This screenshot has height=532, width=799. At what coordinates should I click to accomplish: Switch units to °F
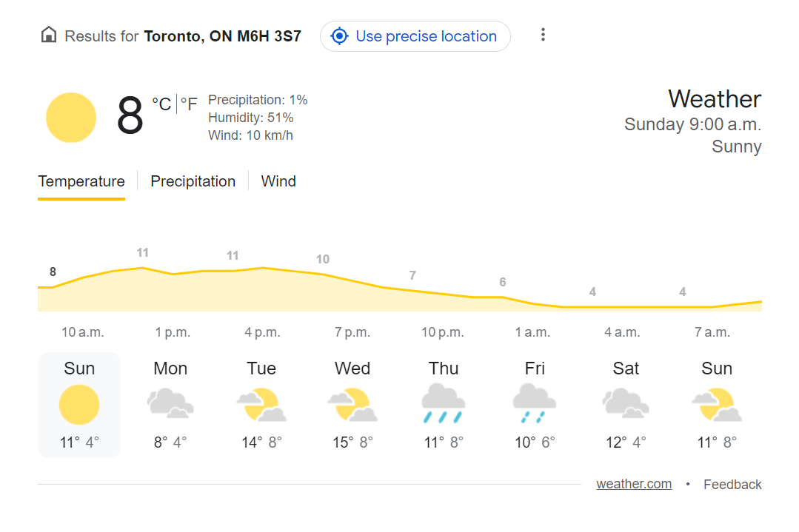click(189, 104)
